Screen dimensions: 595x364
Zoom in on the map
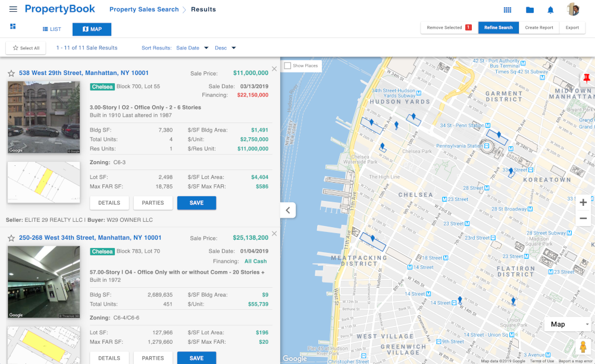(583, 202)
